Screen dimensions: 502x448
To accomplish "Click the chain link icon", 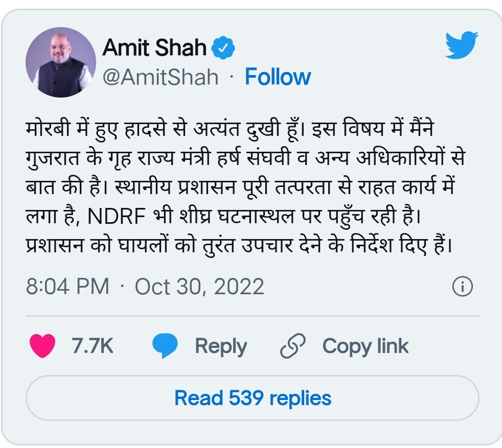I will coord(293,346).
